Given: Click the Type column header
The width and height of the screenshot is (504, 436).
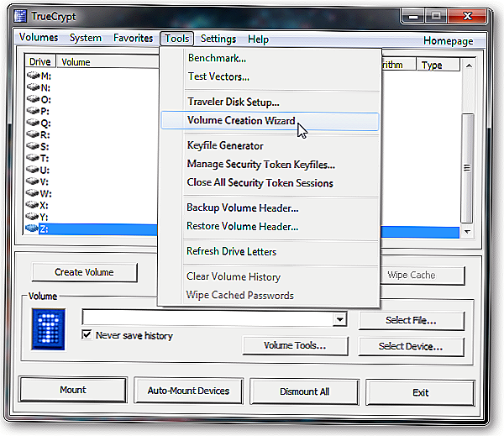Looking at the screenshot, I should [438, 65].
